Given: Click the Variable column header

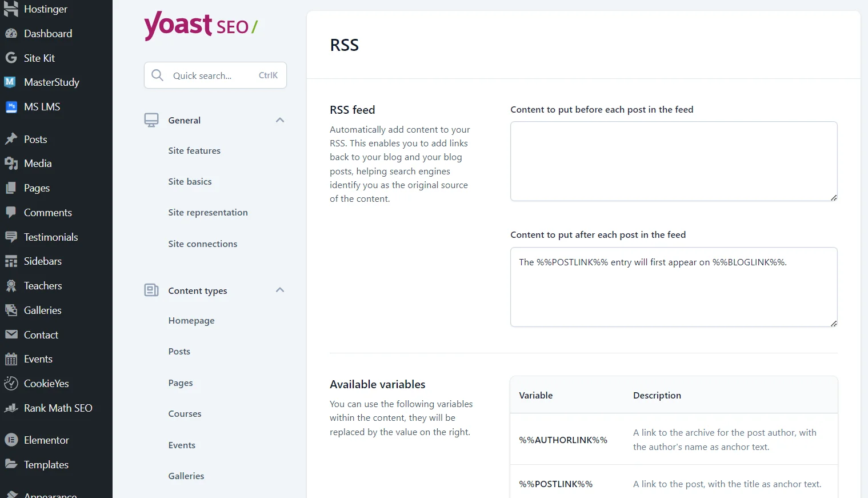Looking at the screenshot, I should (535, 396).
